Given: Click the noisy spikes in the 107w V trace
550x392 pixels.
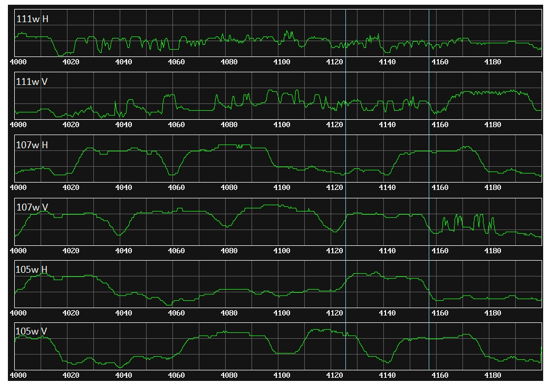Looking at the screenshot, I should click(x=468, y=223).
